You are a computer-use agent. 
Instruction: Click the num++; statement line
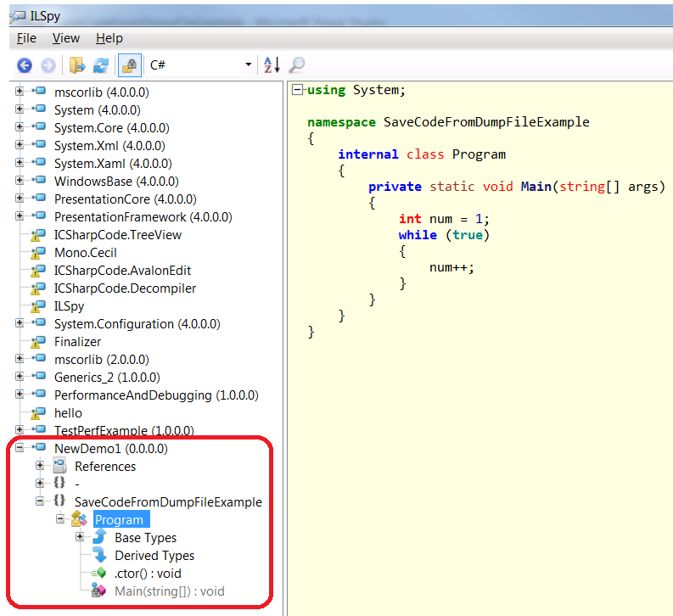[x=451, y=267]
